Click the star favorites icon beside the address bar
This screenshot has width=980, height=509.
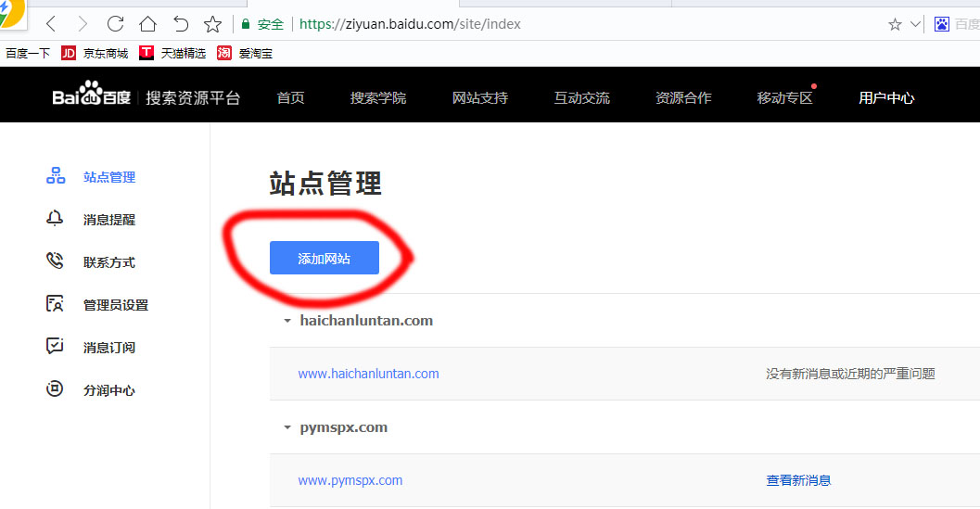coord(212,24)
